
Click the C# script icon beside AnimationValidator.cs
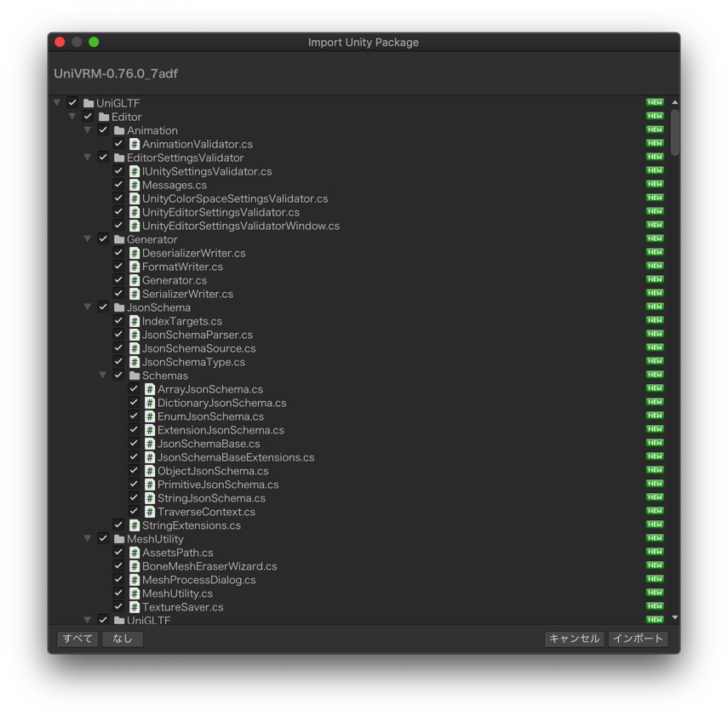(135, 144)
